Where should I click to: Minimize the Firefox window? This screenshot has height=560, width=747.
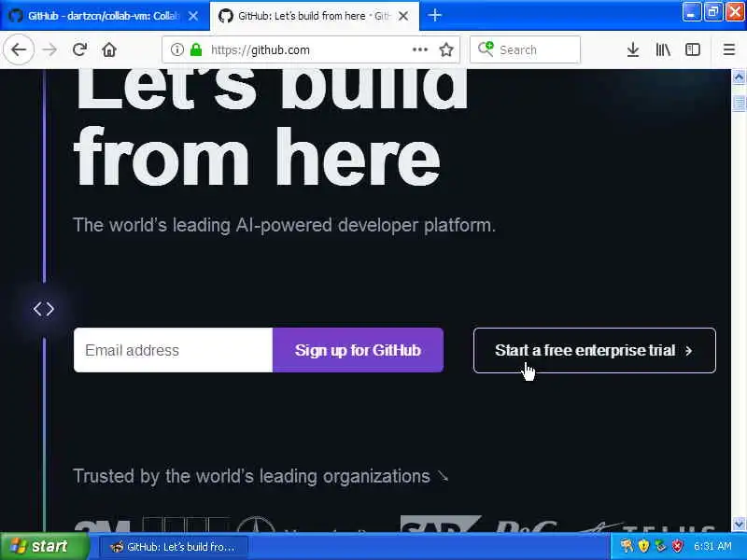tap(691, 12)
